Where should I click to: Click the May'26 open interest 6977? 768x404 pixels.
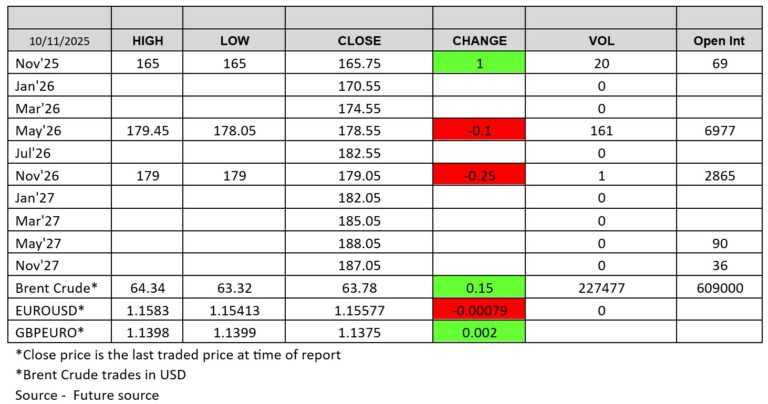pyautogui.click(x=715, y=131)
